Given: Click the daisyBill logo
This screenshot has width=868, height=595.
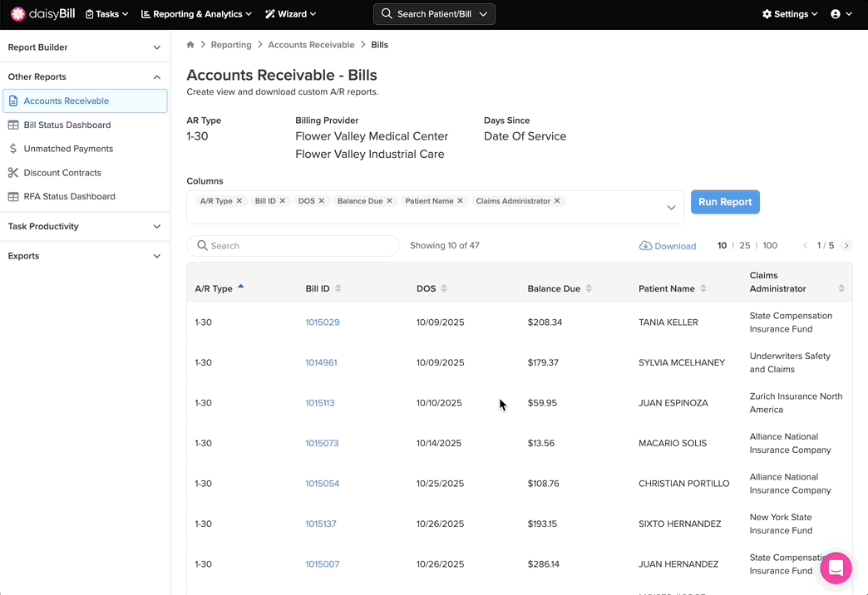Looking at the screenshot, I should point(43,14).
